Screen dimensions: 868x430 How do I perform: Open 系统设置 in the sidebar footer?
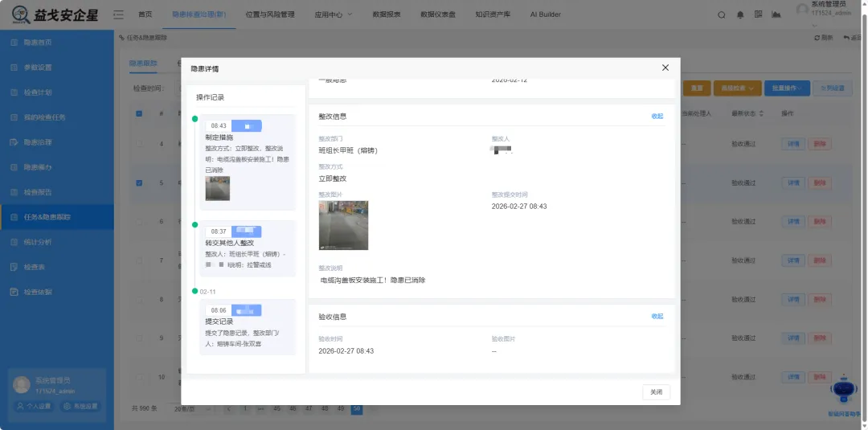pos(81,406)
